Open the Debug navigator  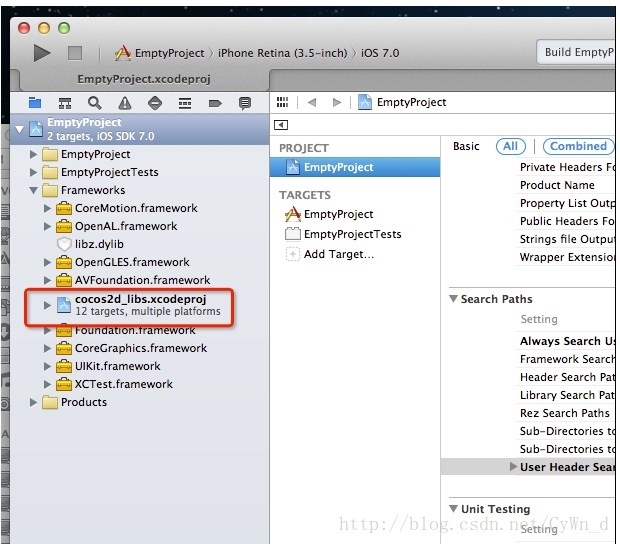point(185,103)
